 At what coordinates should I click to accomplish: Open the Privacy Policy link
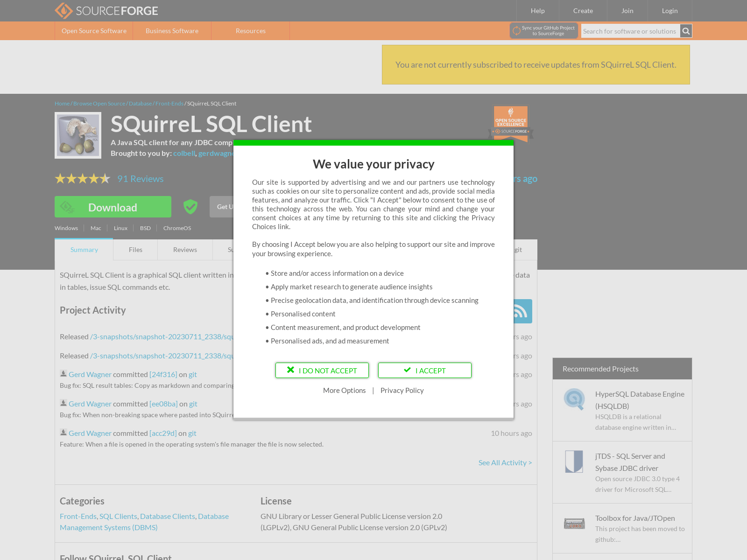point(402,391)
